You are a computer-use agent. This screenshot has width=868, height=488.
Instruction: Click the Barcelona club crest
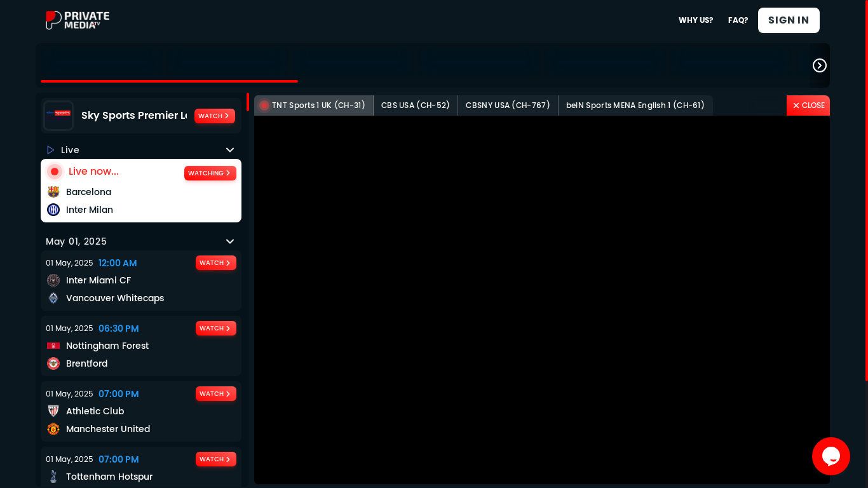(53, 192)
